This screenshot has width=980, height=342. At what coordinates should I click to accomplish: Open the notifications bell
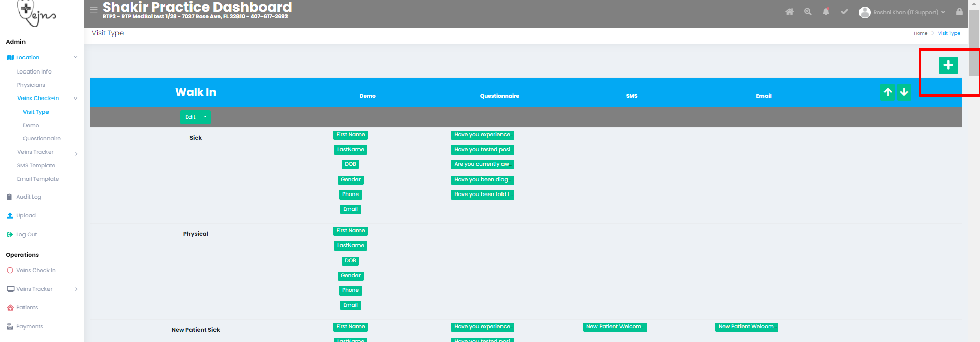point(826,12)
